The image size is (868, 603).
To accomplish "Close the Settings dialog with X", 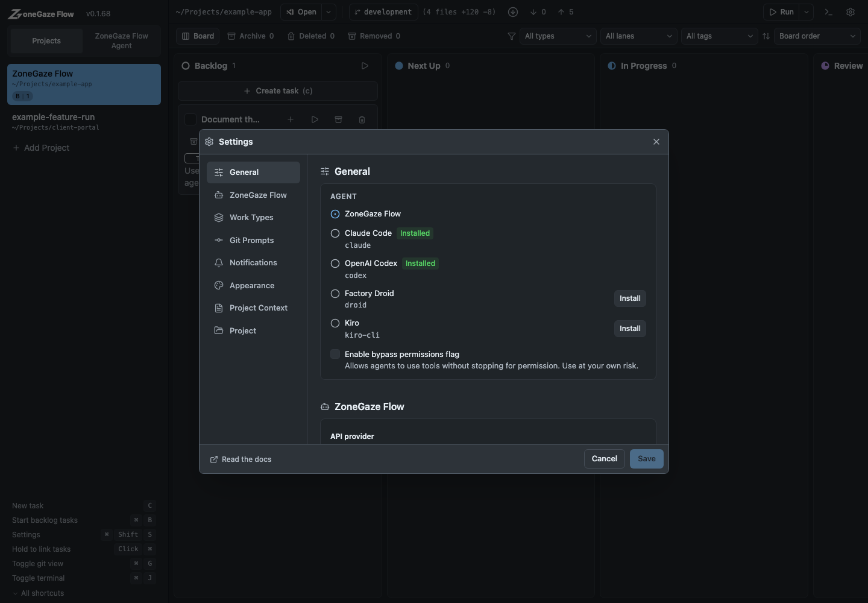I will click(x=656, y=142).
